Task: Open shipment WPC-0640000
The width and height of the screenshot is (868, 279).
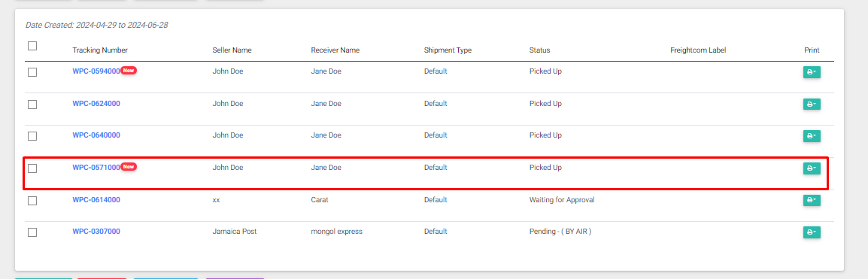Action: coord(96,135)
